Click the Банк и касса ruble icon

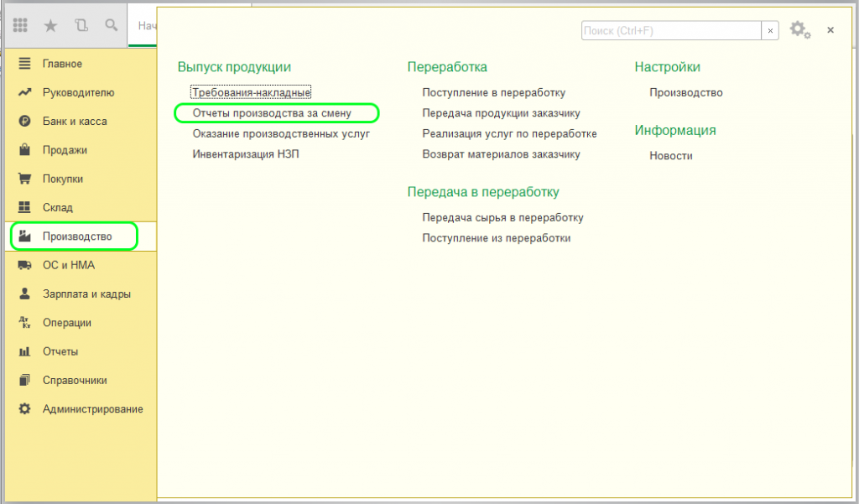point(25,122)
